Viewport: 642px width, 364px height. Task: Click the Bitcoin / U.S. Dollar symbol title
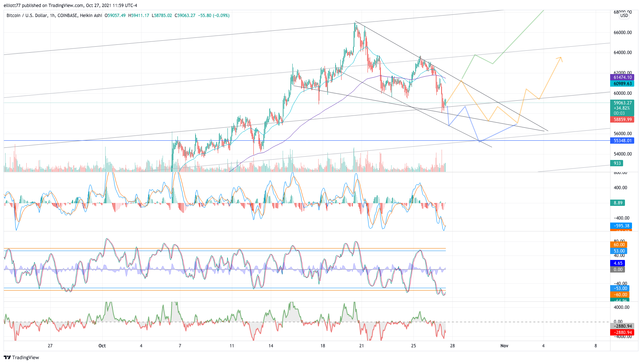click(x=27, y=16)
